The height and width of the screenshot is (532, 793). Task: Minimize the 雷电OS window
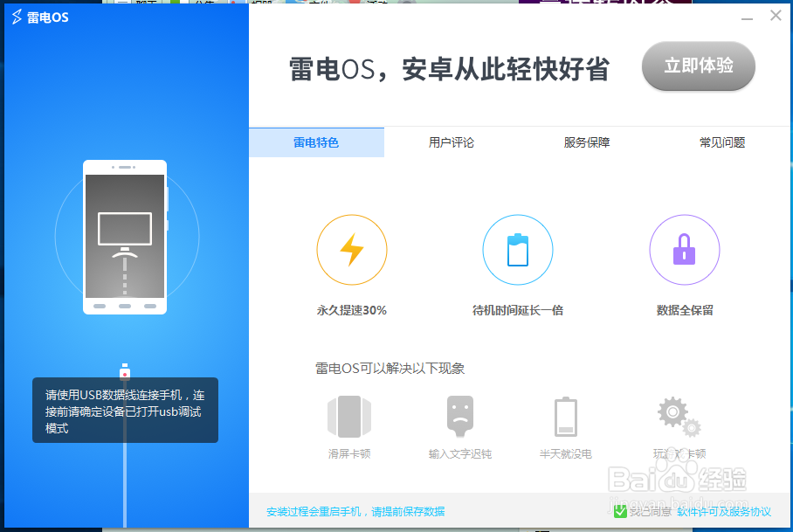[x=747, y=17]
